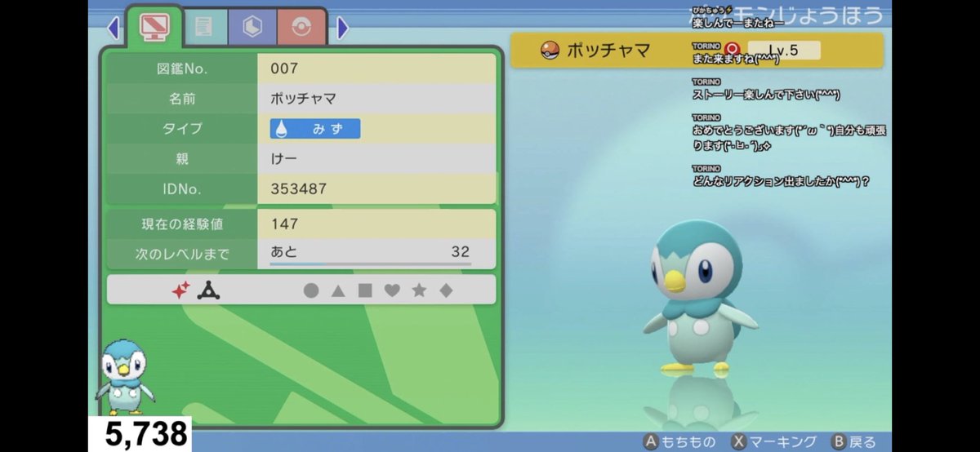980x452 pixels.
Task: Select the trainer memo summary tab
Action: pos(156,29)
